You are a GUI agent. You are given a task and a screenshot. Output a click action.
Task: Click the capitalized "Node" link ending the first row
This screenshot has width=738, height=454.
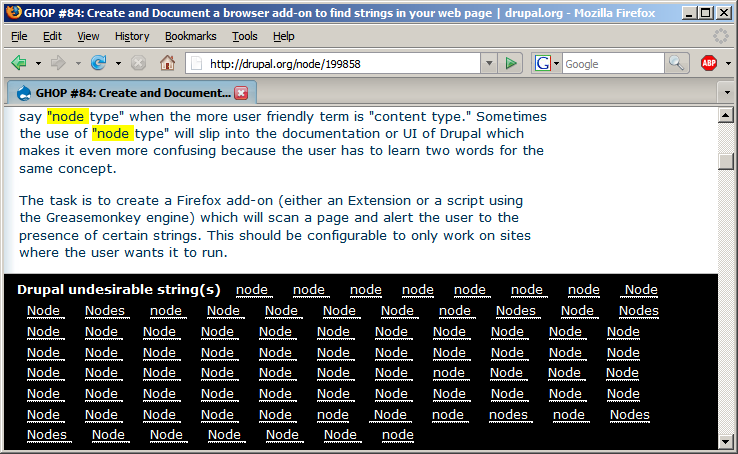coord(641,290)
